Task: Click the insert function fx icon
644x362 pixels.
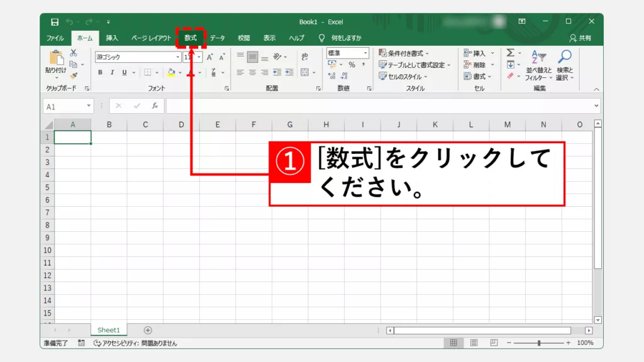Action: coord(155,106)
